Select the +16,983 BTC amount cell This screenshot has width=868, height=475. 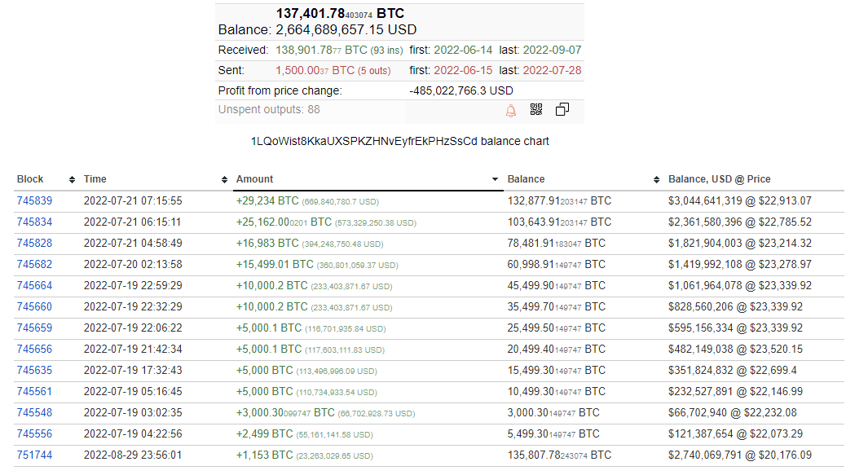coord(310,243)
